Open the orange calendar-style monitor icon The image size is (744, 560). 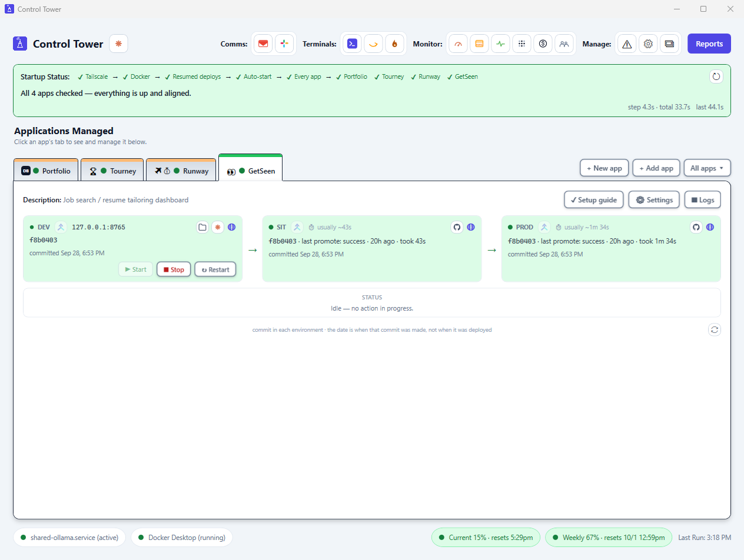[x=479, y=44]
